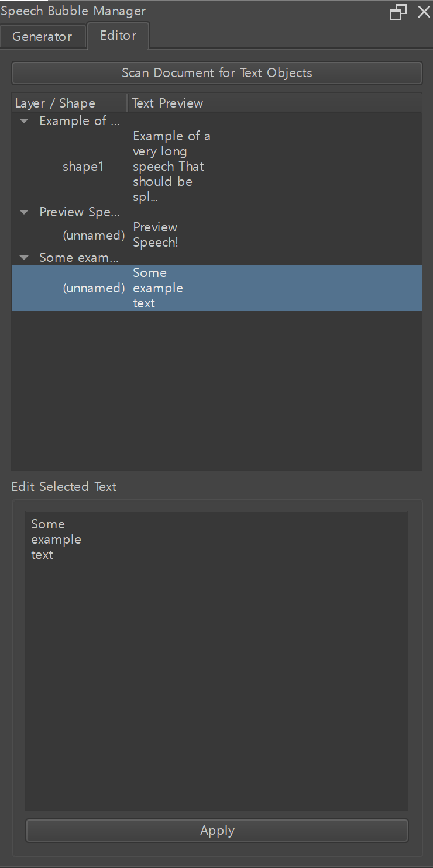
Task: Collapse the "Preview Spe..." layer arrow
Action: point(24,212)
